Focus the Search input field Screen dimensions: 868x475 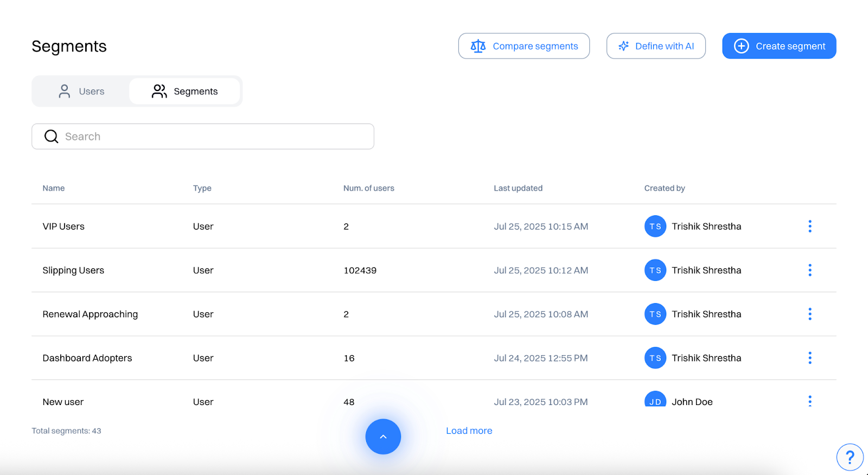[x=203, y=137]
